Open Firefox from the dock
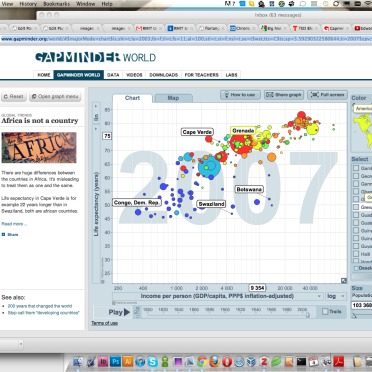The width and height of the screenshot is (372, 372). point(214,362)
